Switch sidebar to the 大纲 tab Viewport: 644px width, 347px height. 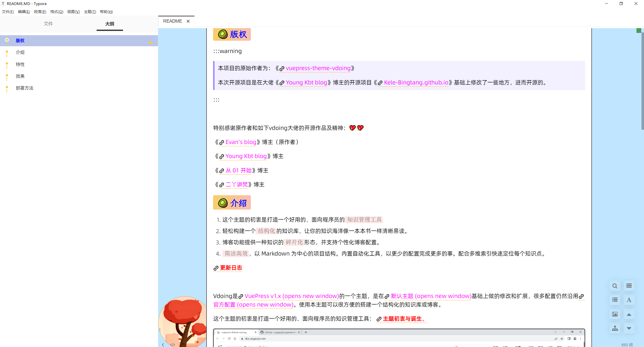110,24
